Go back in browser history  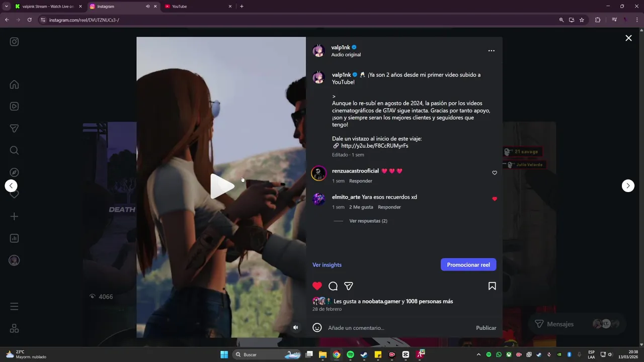[7, 20]
